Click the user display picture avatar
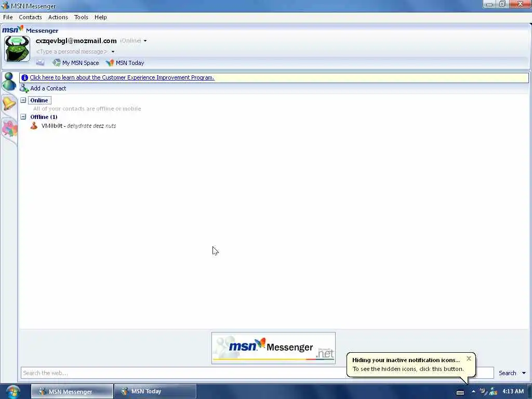This screenshot has height=399, width=532. (x=17, y=49)
